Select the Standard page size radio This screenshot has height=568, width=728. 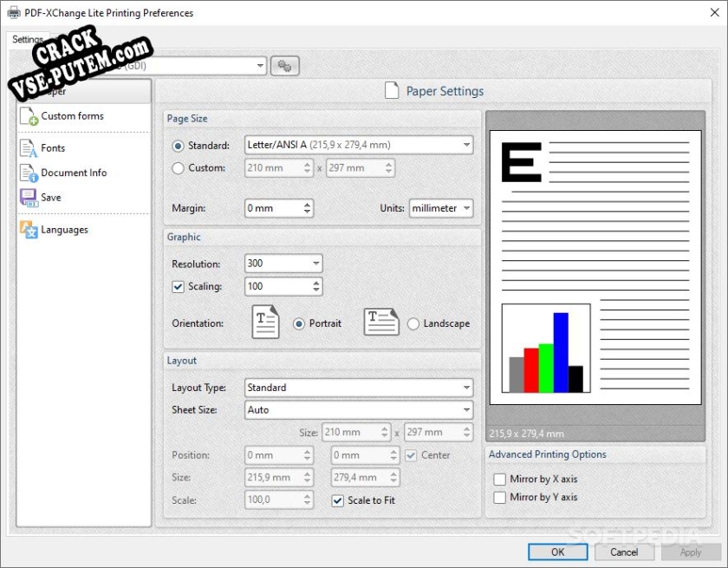(179, 146)
